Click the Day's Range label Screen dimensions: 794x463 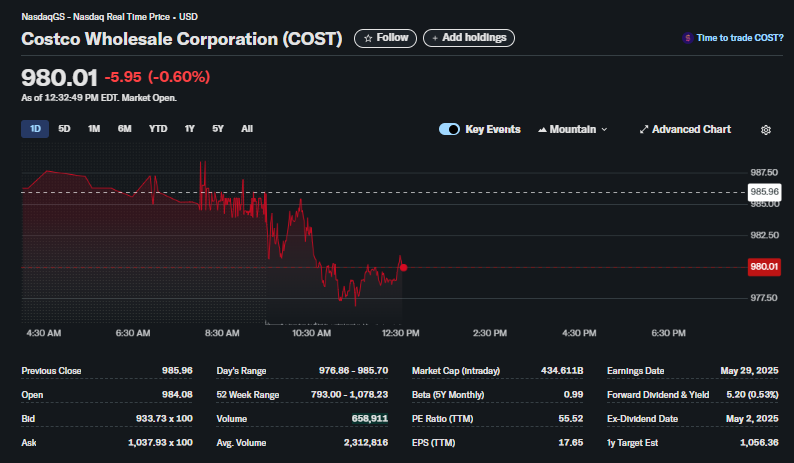pos(241,371)
